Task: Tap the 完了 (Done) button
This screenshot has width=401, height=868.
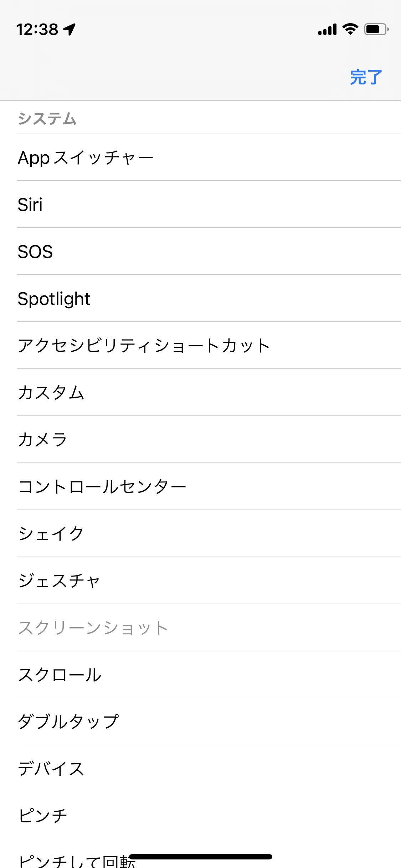Action: [366, 77]
